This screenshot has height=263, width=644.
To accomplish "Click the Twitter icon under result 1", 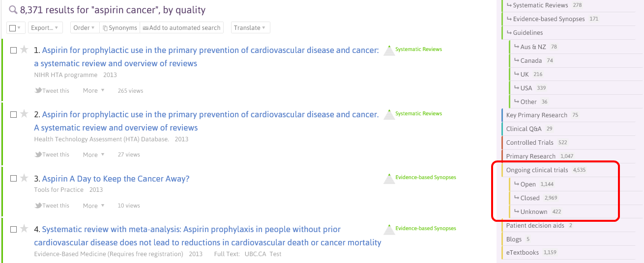I will 38,90.
